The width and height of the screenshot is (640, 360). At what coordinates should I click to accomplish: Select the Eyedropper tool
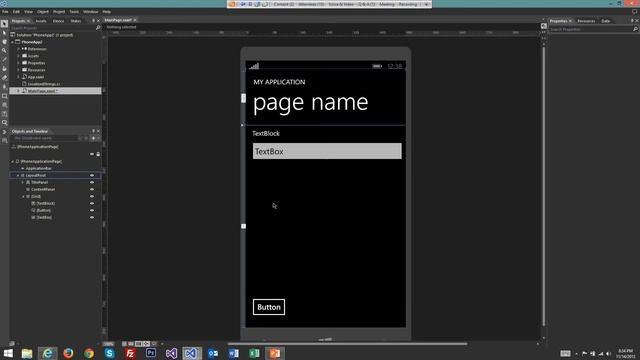(x=4, y=60)
